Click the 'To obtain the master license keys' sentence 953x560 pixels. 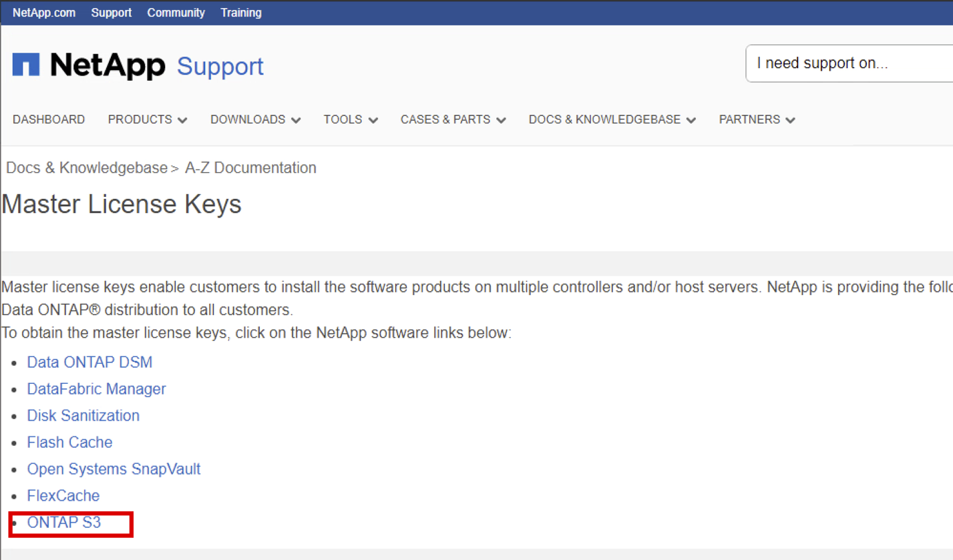tap(257, 332)
